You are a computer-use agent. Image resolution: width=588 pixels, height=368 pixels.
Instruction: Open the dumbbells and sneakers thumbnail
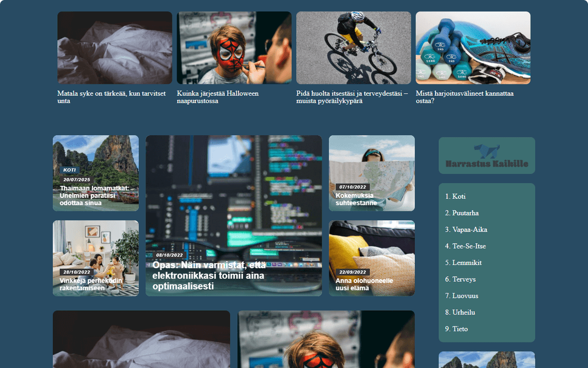[x=473, y=47]
